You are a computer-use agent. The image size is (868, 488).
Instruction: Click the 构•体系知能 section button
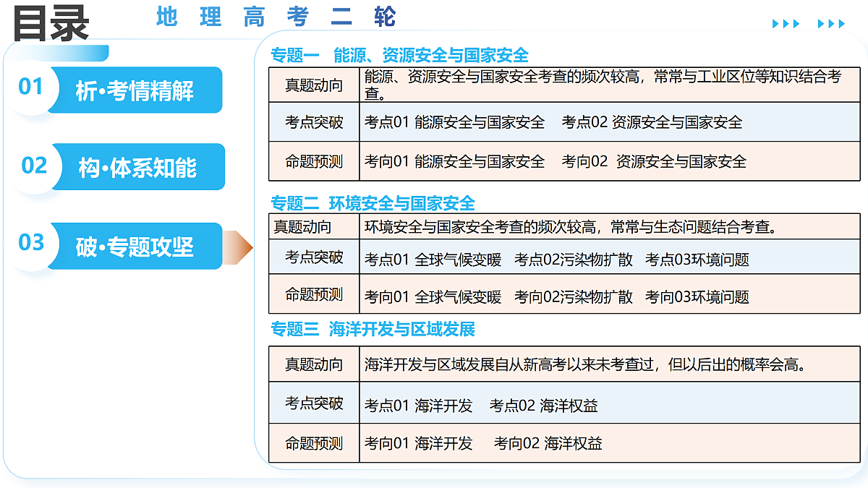[x=137, y=167]
